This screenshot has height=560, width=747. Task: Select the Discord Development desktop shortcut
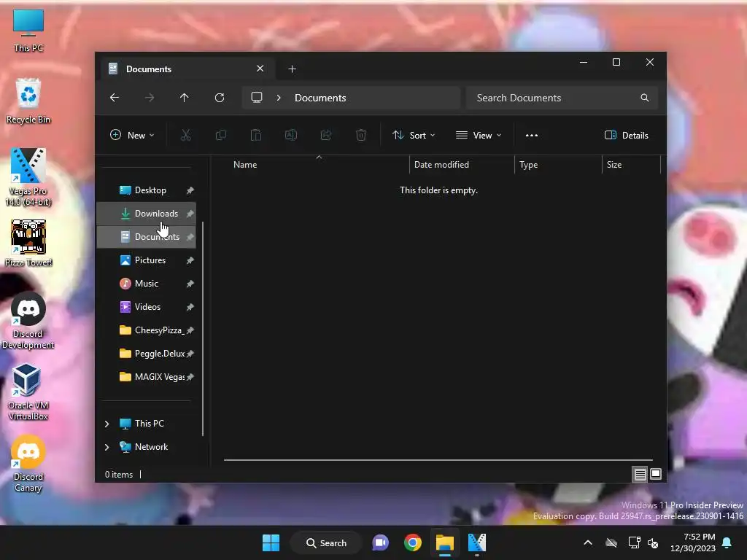tap(28, 321)
